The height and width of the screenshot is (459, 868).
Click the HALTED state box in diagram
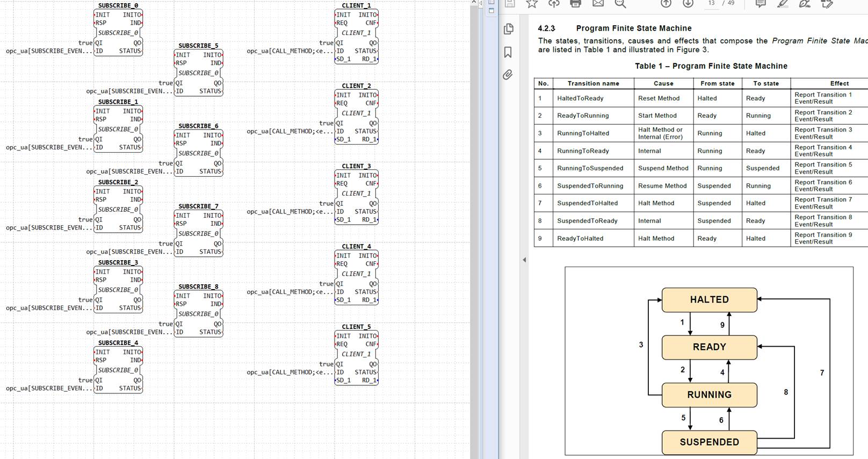709,300
